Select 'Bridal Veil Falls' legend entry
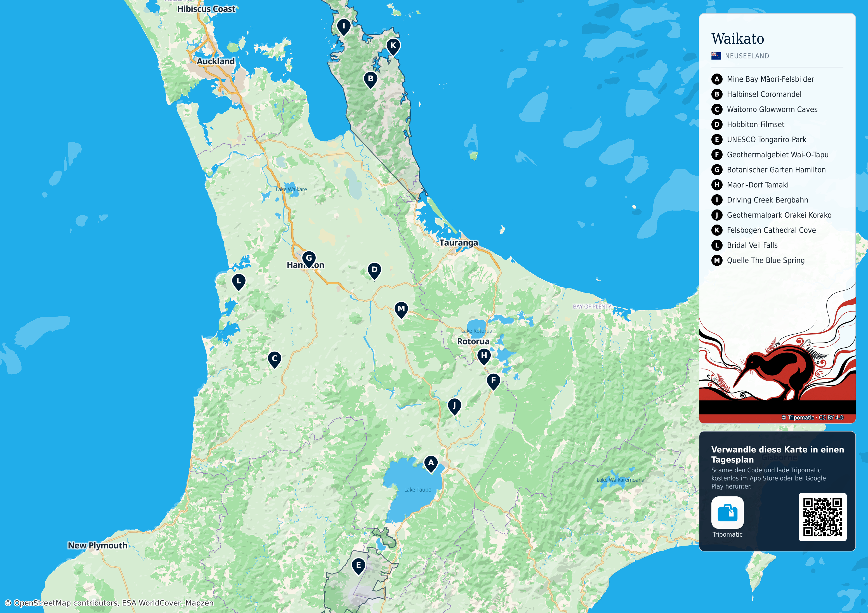This screenshot has height=613, width=868. [x=752, y=245]
